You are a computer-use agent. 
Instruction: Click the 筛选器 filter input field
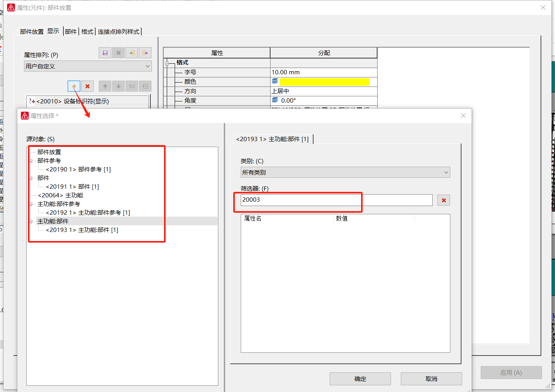[336, 200]
